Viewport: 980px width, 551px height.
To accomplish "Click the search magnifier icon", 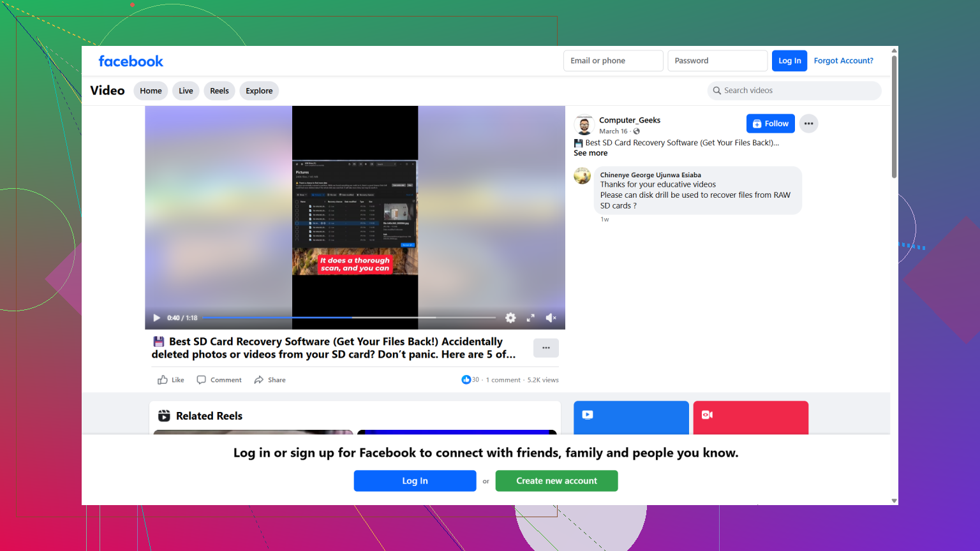I will pos(717,91).
